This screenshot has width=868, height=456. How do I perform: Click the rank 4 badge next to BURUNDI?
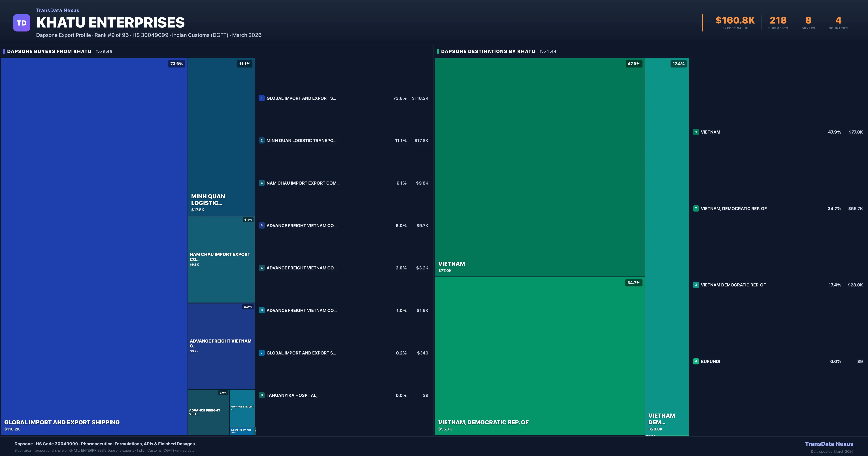(x=696, y=361)
